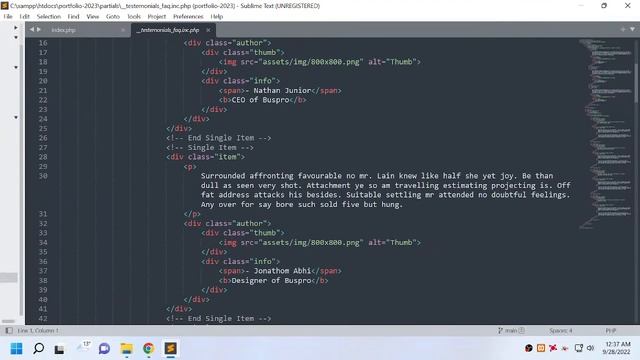Open the tab list dropdown arrow

click(632, 29)
